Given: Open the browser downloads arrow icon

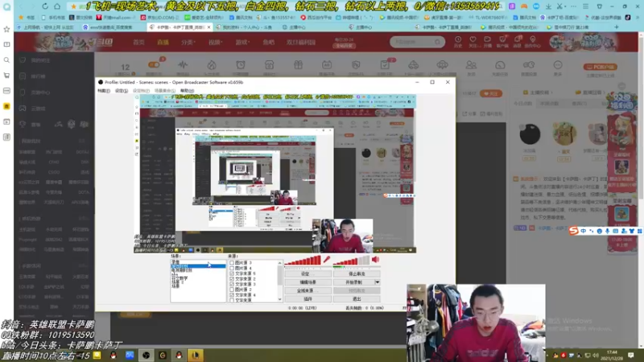Looking at the screenshot, I should coord(548,6).
